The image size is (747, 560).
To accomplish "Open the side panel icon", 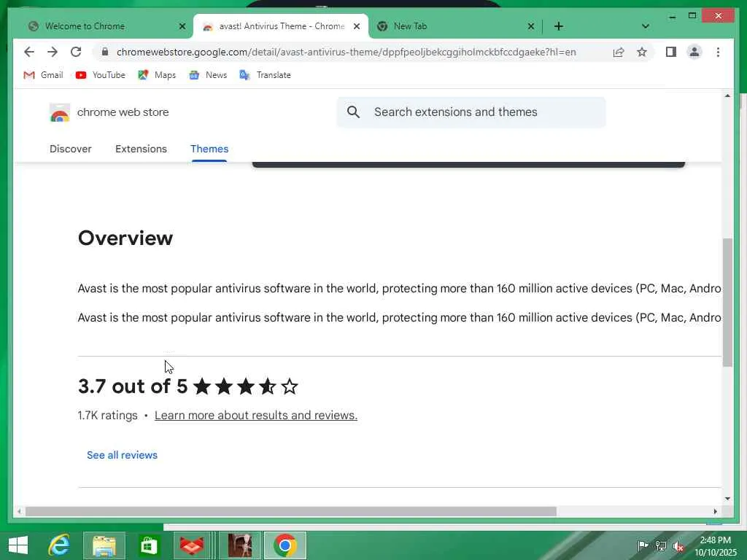I will (671, 52).
